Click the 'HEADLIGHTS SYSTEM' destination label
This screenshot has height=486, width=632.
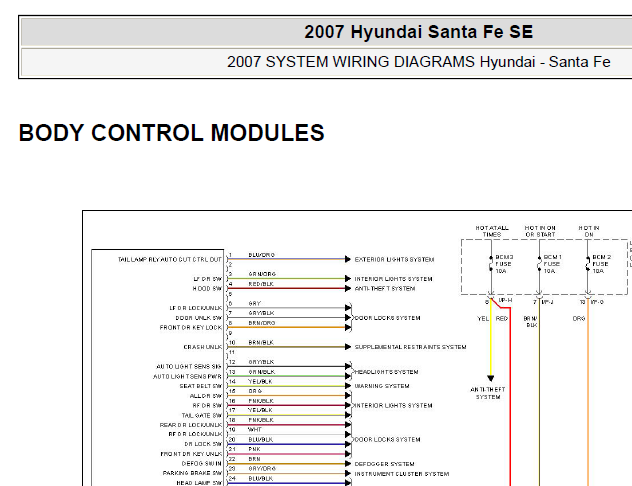coord(386,372)
